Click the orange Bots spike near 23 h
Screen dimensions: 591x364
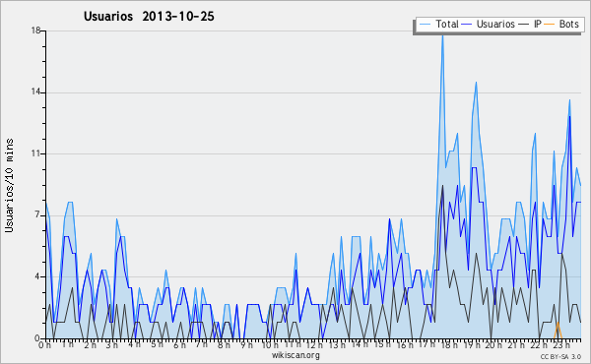pos(558,331)
